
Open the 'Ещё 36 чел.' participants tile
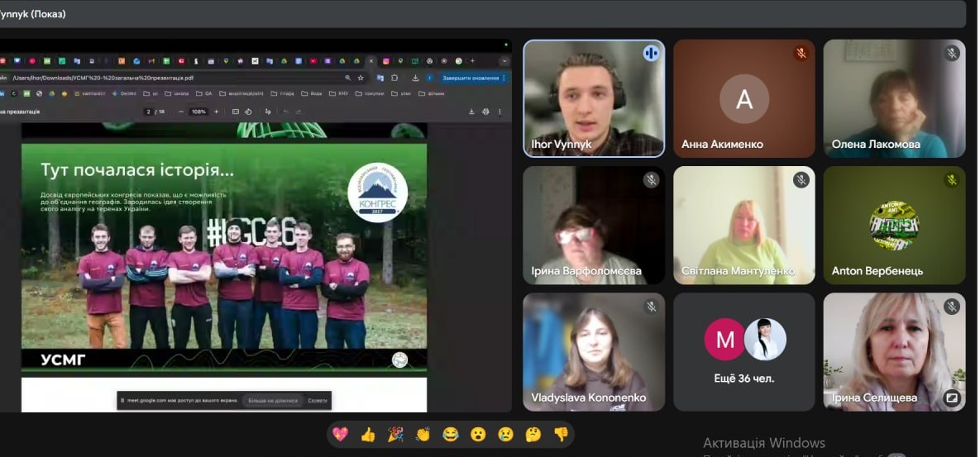click(x=744, y=351)
